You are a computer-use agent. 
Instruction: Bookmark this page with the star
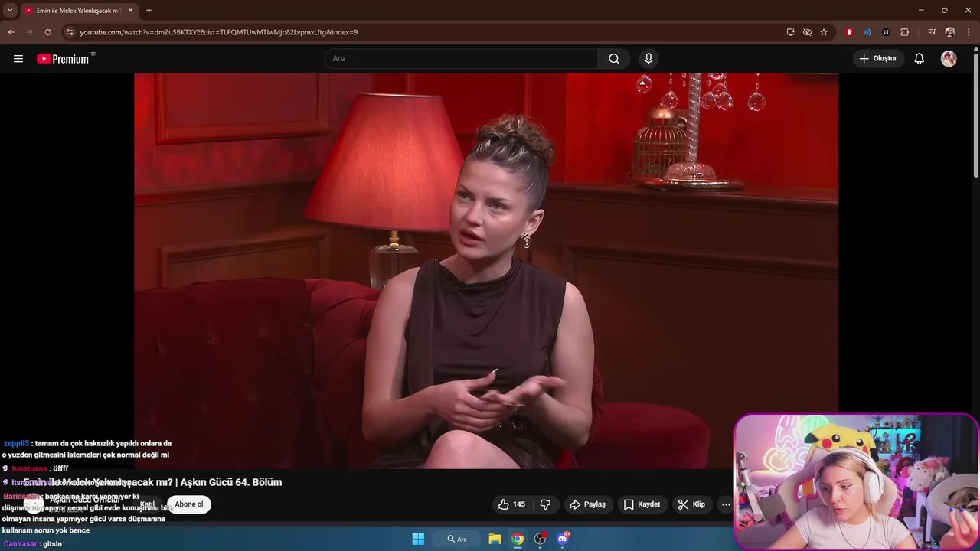tap(824, 32)
